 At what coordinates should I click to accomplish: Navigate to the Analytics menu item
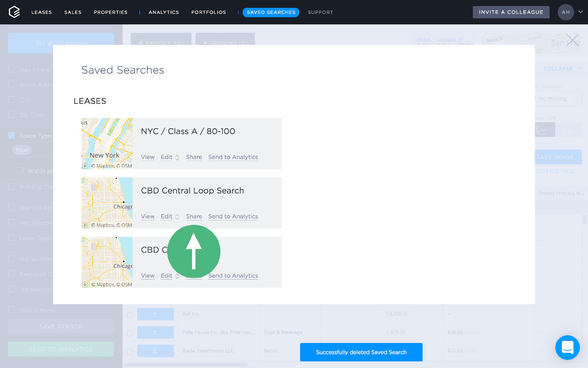pyautogui.click(x=164, y=12)
